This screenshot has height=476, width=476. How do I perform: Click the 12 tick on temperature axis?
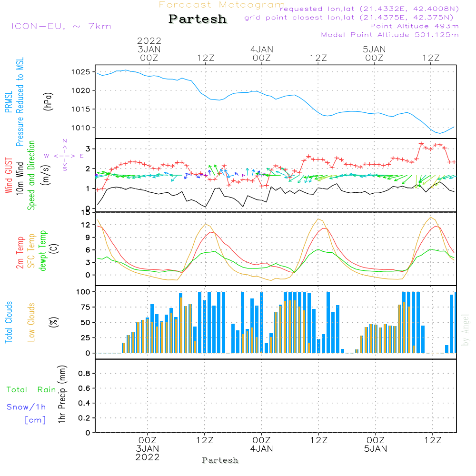point(85,225)
